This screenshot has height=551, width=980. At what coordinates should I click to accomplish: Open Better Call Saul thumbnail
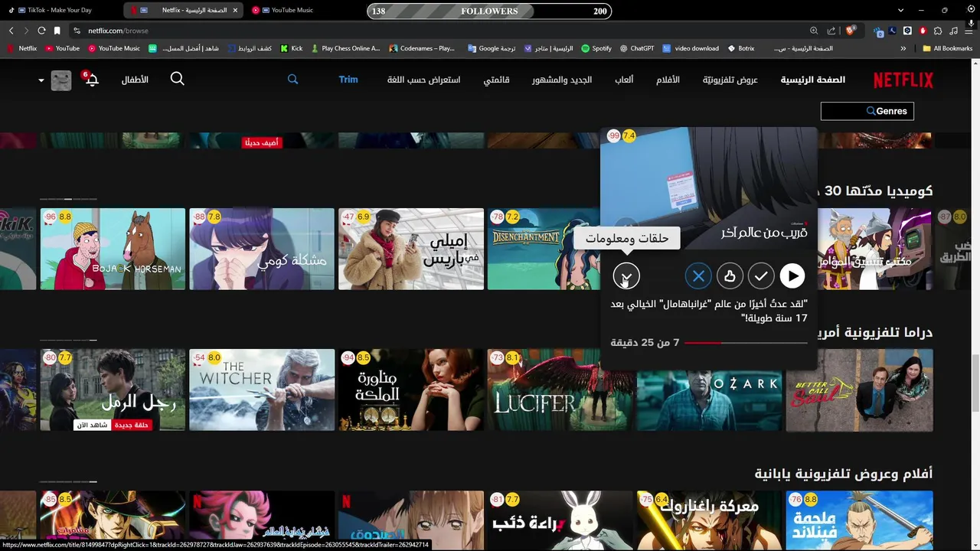tap(859, 390)
